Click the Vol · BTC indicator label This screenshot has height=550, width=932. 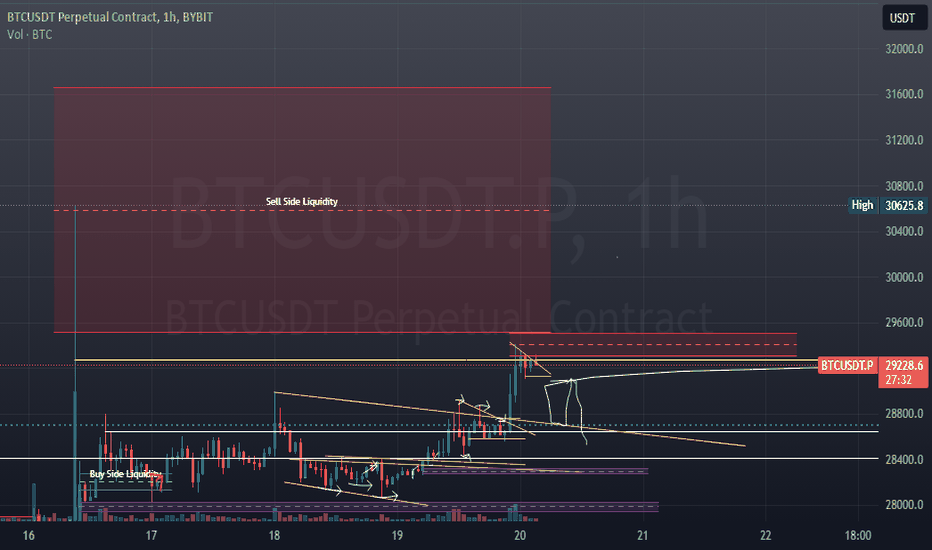click(x=30, y=34)
